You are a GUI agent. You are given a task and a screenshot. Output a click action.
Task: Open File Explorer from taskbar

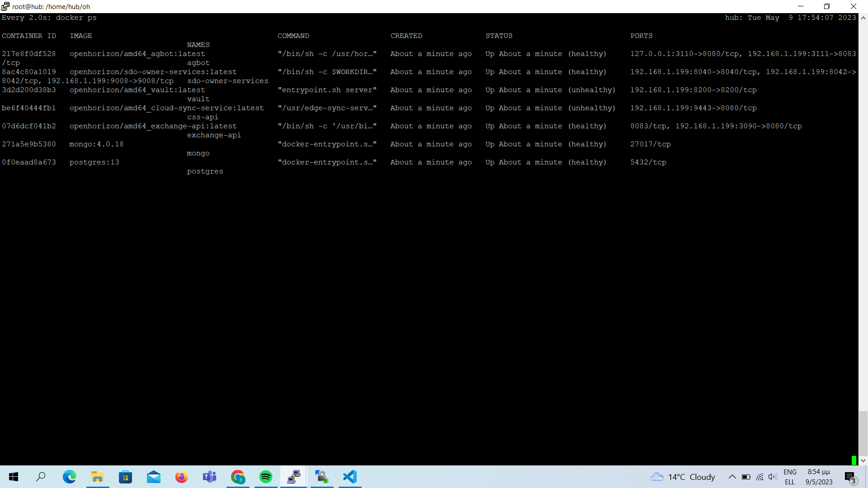click(97, 477)
